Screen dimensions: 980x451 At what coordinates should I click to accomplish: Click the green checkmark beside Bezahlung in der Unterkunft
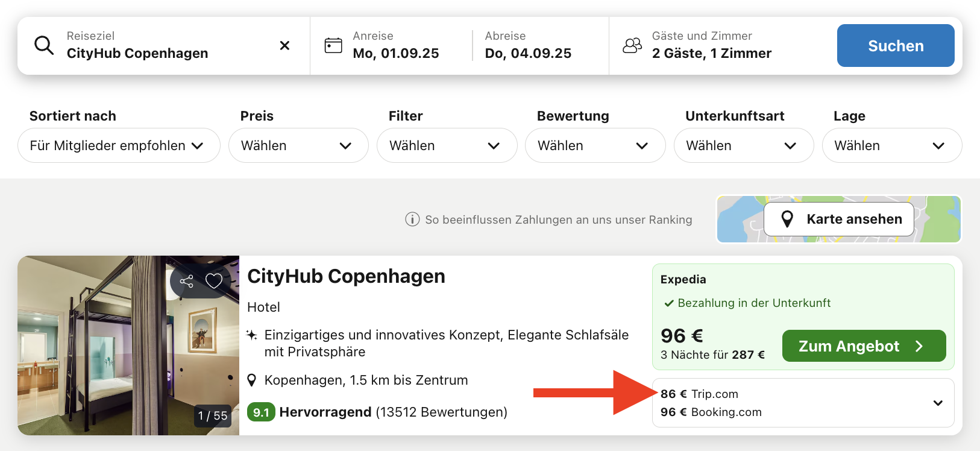tap(668, 303)
